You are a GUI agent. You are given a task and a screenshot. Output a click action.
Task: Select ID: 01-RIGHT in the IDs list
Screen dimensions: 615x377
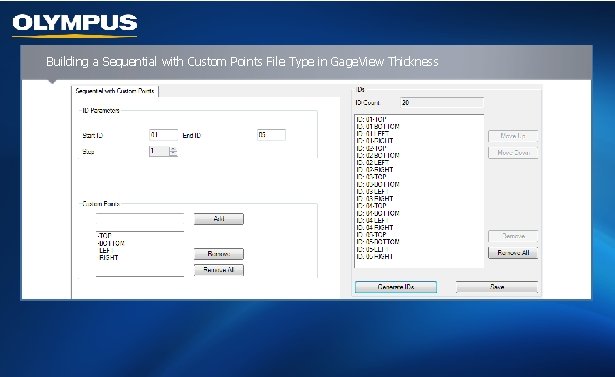click(375, 141)
